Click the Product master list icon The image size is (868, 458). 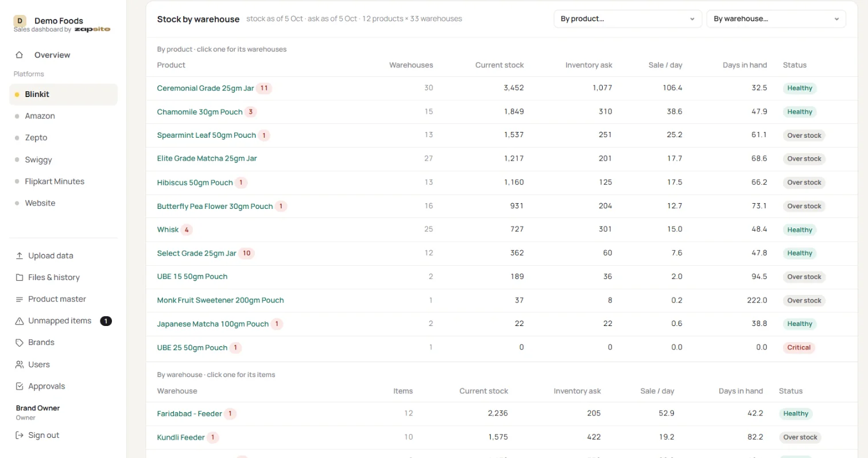20,300
